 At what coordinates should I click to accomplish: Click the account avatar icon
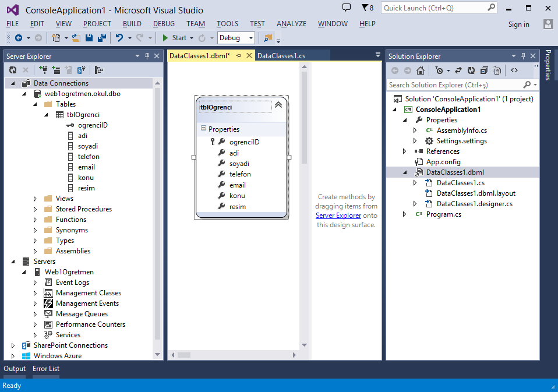pos(548,24)
